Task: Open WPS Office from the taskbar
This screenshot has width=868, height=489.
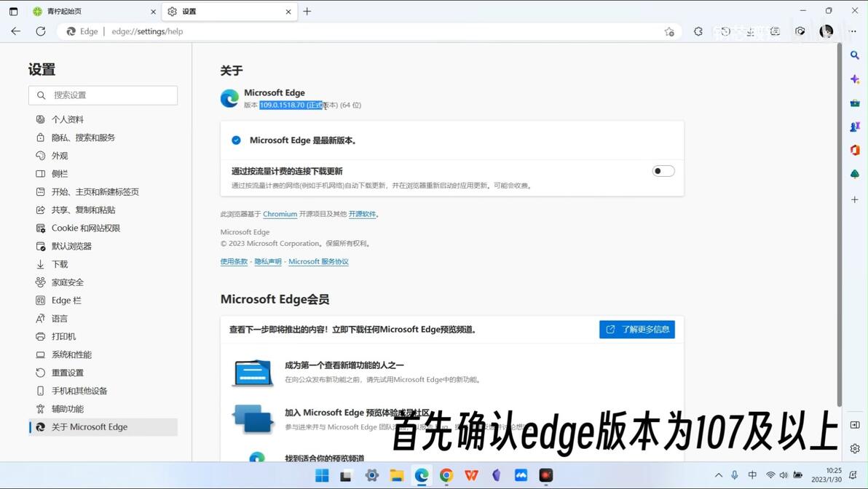Action: point(471,475)
